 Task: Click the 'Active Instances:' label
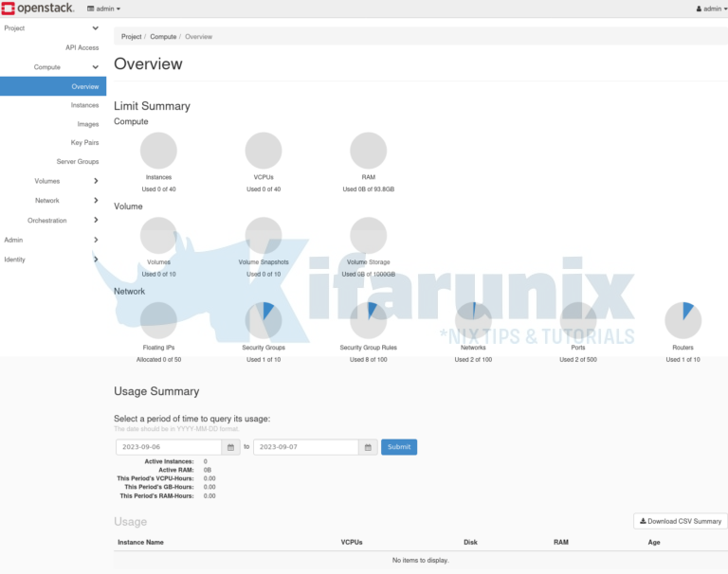click(x=169, y=461)
